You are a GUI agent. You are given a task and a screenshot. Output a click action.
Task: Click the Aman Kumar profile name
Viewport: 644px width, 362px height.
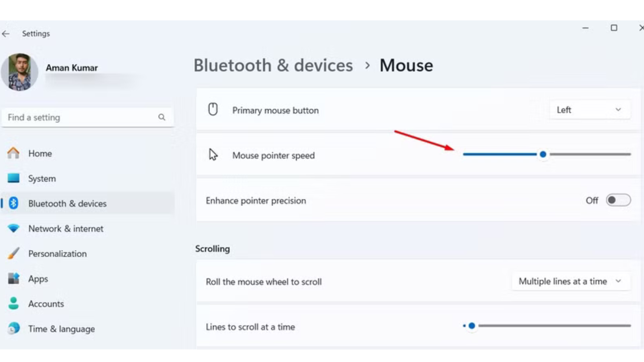[x=72, y=68]
